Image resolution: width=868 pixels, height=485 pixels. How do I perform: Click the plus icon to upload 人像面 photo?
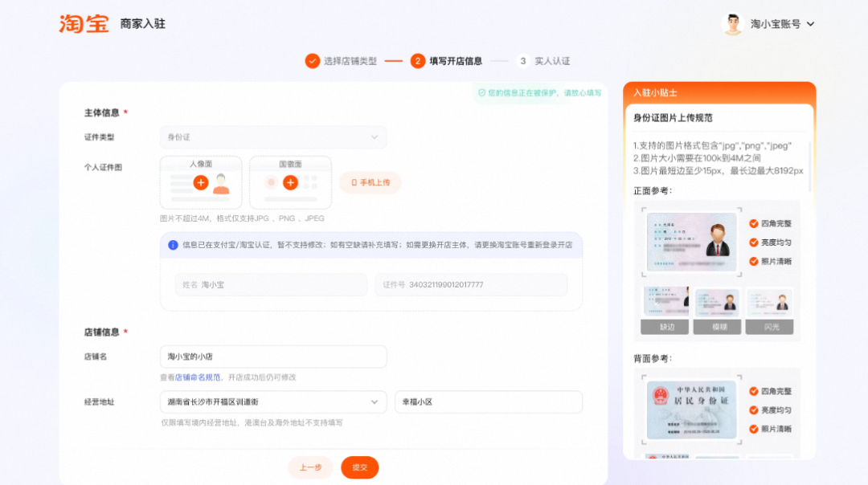(199, 181)
